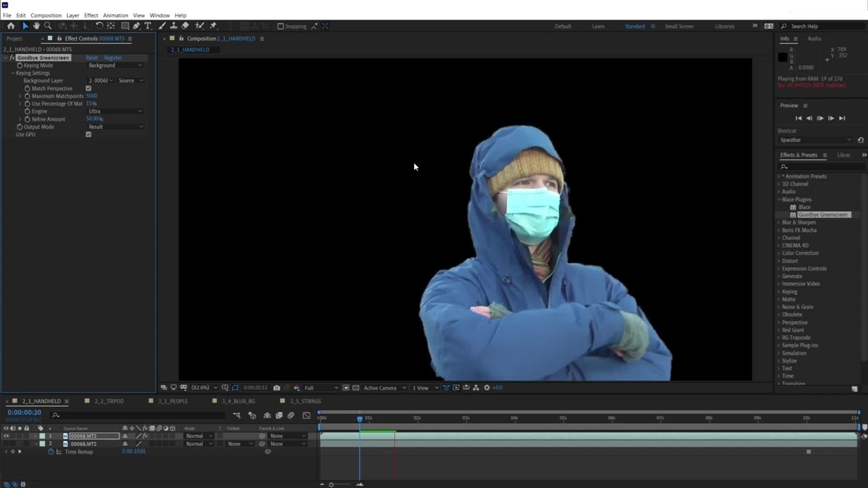The image size is (868, 488).
Task: Choose the Type tool
Action: coord(148,26)
